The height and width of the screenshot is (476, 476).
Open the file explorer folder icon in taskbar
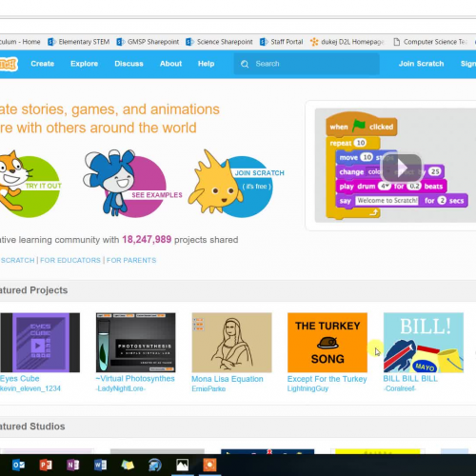click(128, 466)
